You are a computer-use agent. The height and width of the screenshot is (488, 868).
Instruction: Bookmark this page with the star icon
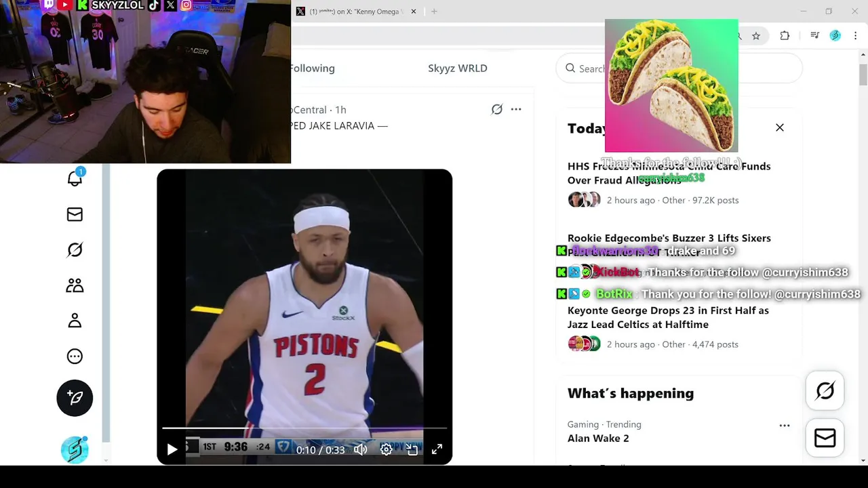tap(756, 36)
